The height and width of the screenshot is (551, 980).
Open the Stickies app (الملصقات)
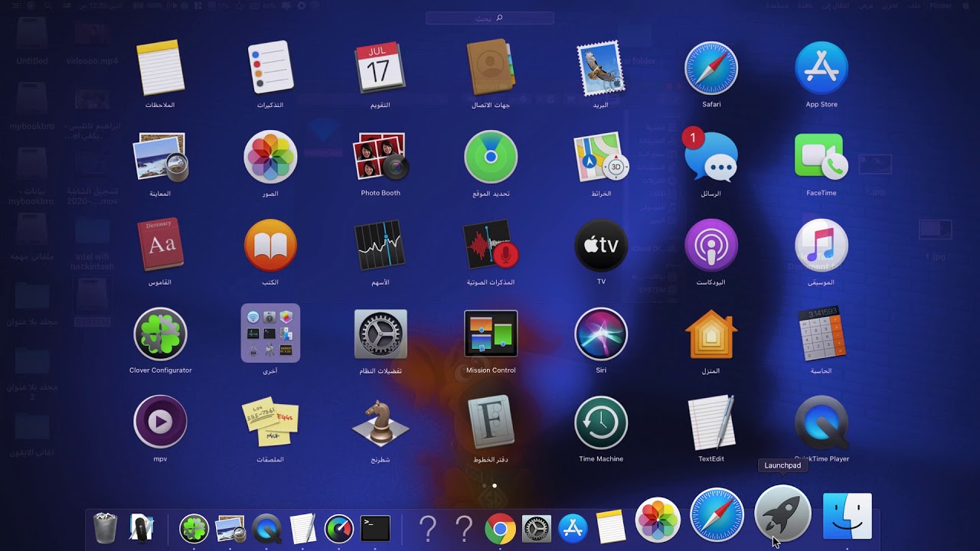click(270, 422)
